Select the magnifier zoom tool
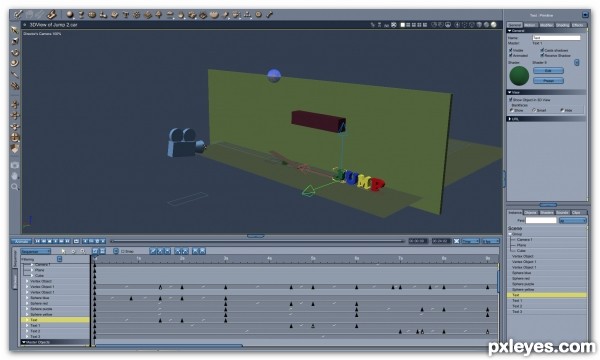This screenshot has width=600, height=360. (15, 187)
